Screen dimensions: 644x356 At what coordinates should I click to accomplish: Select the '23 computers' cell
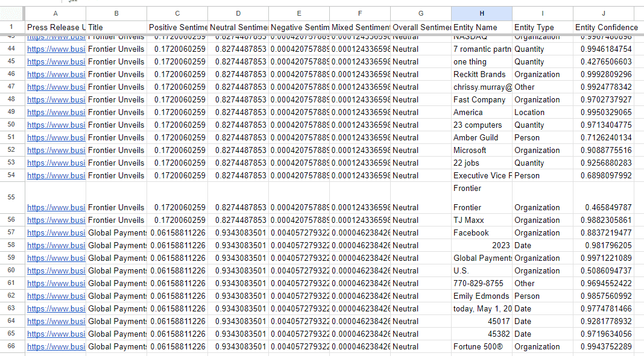(482, 125)
